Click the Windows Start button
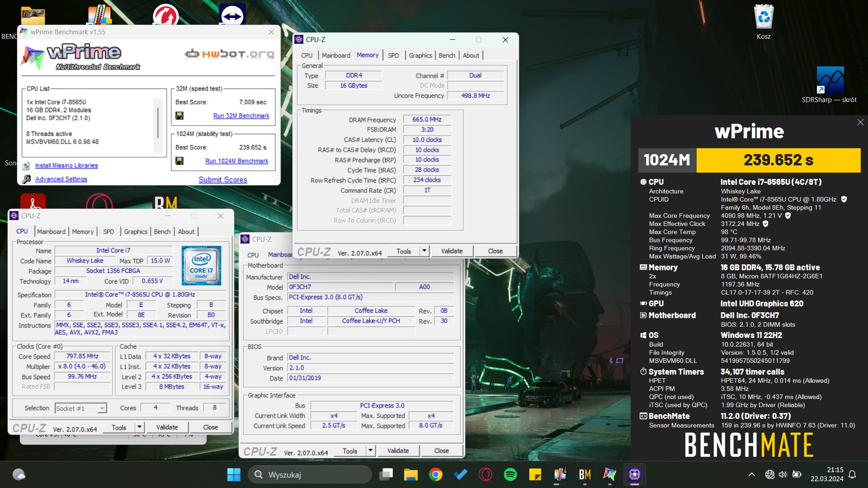868x488 pixels. click(234, 474)
